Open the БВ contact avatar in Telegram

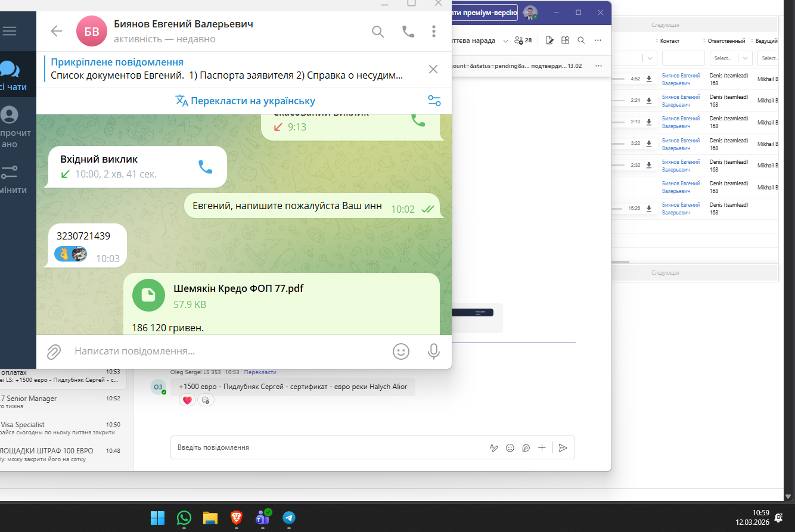click(x=92, y=32)
